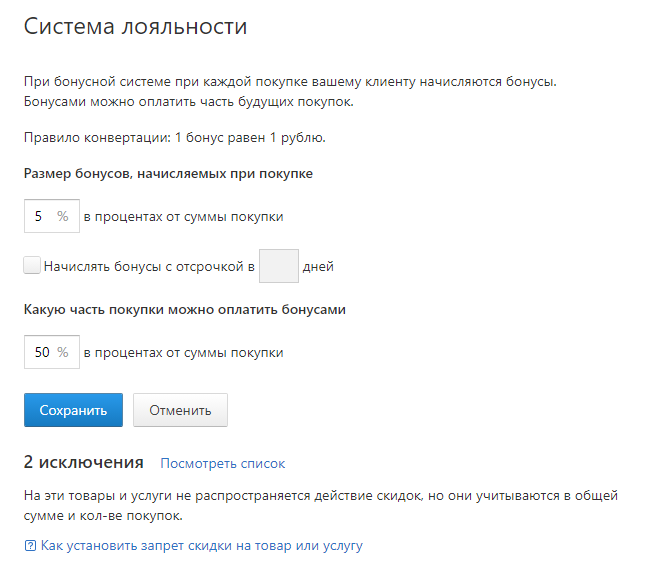The height and width of the screenshot is (576, 648).
Task: Click the 2 исключения heading
Action: (83, 462)
